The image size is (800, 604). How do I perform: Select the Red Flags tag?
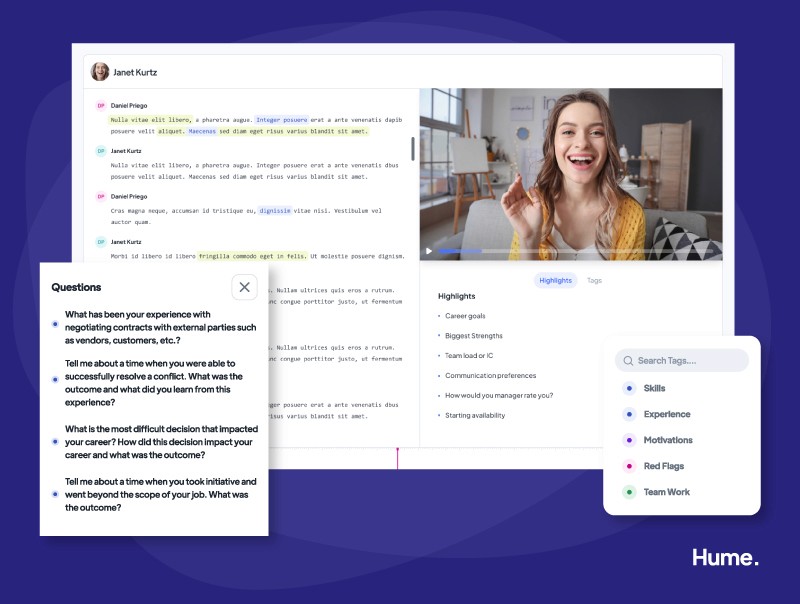click(654, 466)
